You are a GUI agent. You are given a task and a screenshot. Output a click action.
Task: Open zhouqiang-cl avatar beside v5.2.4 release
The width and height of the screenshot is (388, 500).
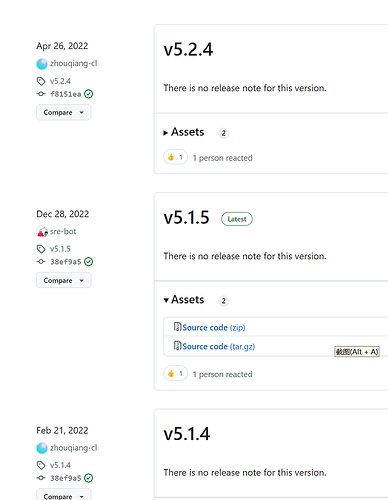[x=42, y=64]
